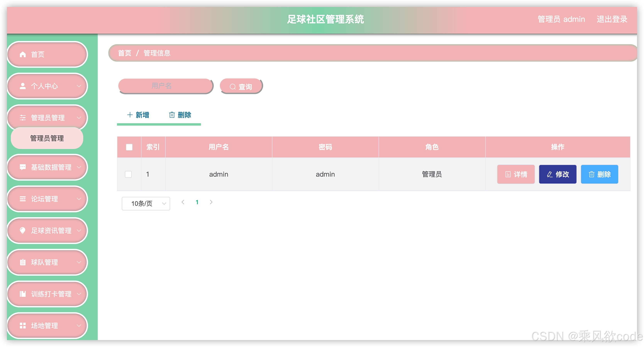Click the sliders icon on 管理员管理
Viewport: 644px width, 347px height.
23,118
